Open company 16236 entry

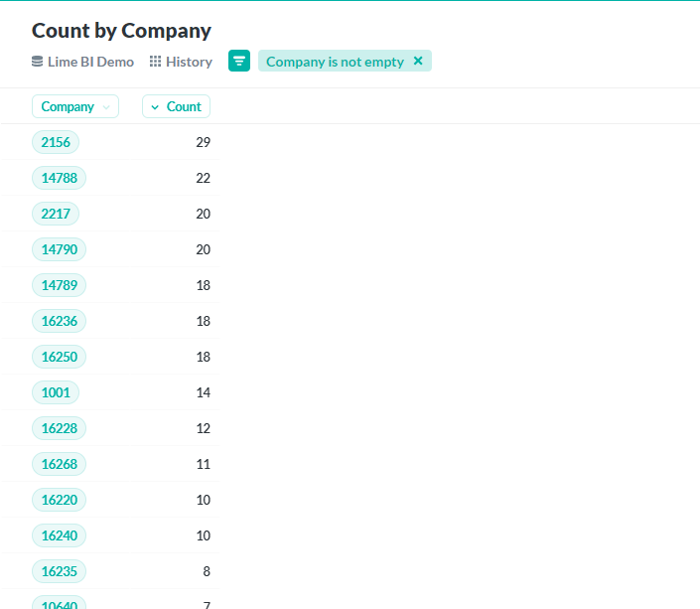(59, 321)
